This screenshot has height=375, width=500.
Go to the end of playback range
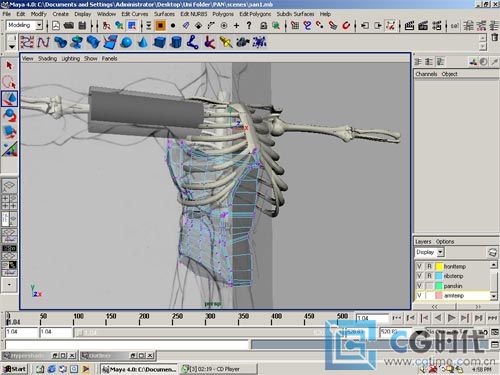coord(492,318)
